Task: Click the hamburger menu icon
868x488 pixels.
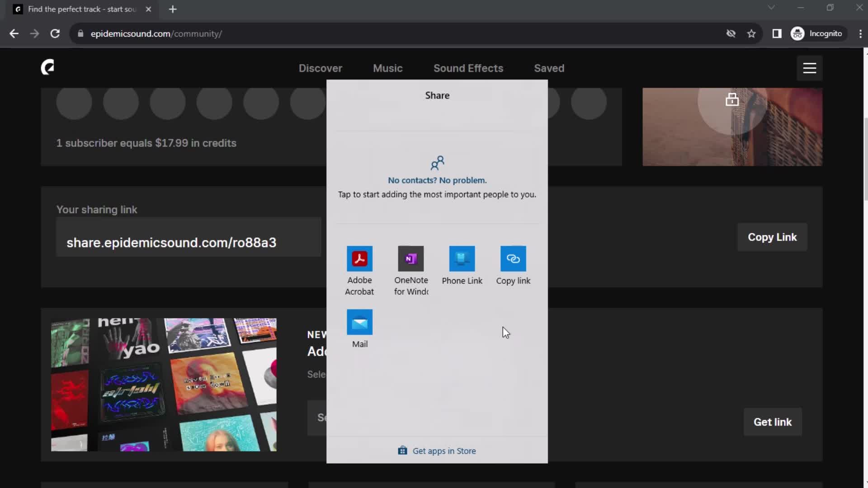Action: coord(809,68)
